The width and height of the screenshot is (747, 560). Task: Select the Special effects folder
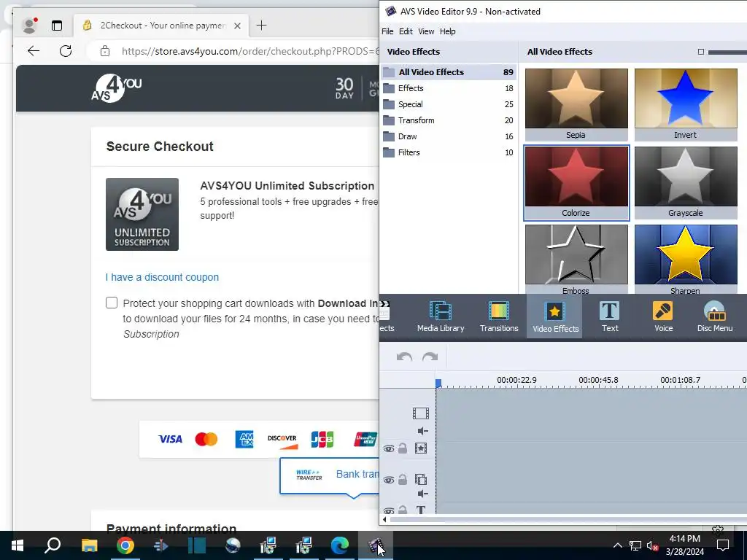(449, 104)
